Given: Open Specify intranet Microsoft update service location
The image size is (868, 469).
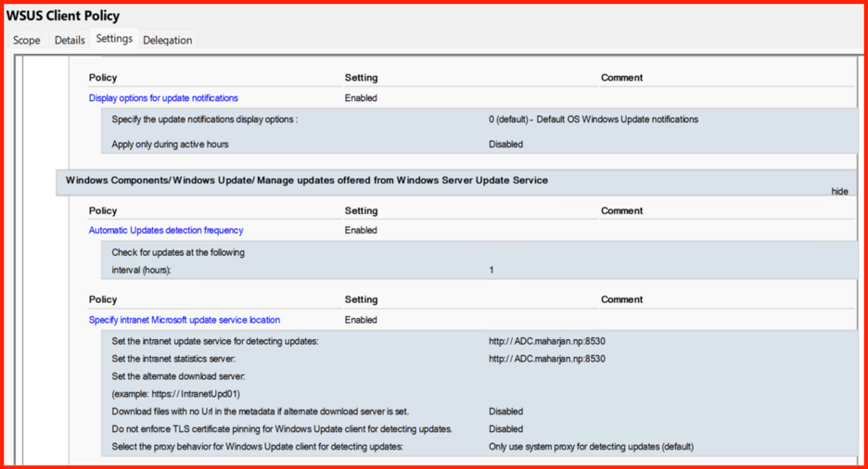Looking at the screenshot, I should [185, 320].
